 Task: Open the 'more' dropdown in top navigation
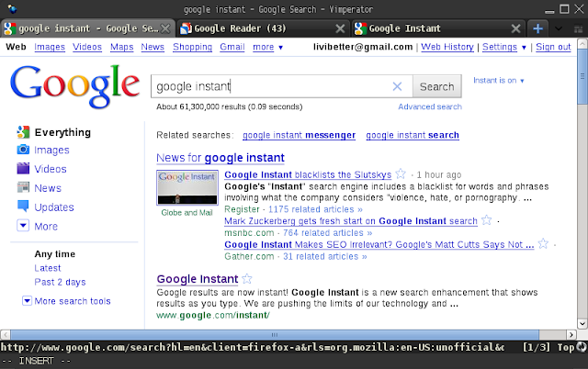point(267,47)
